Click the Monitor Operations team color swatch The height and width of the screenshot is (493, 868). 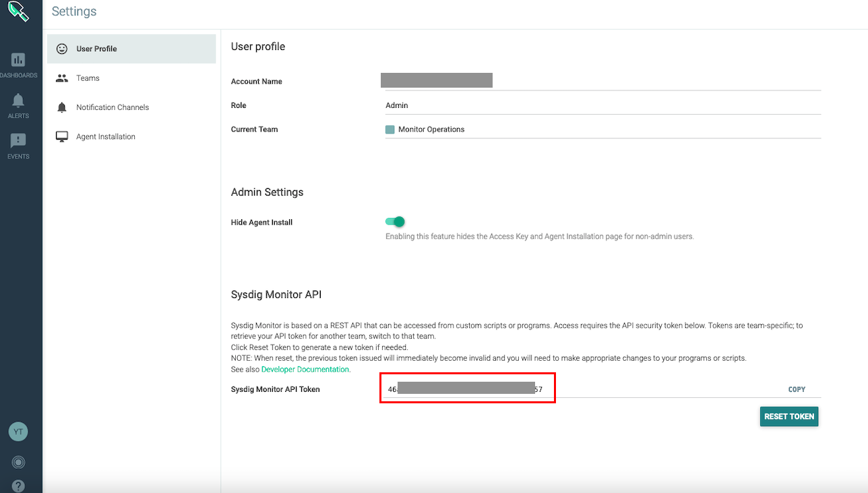click(x=390, y=129)
